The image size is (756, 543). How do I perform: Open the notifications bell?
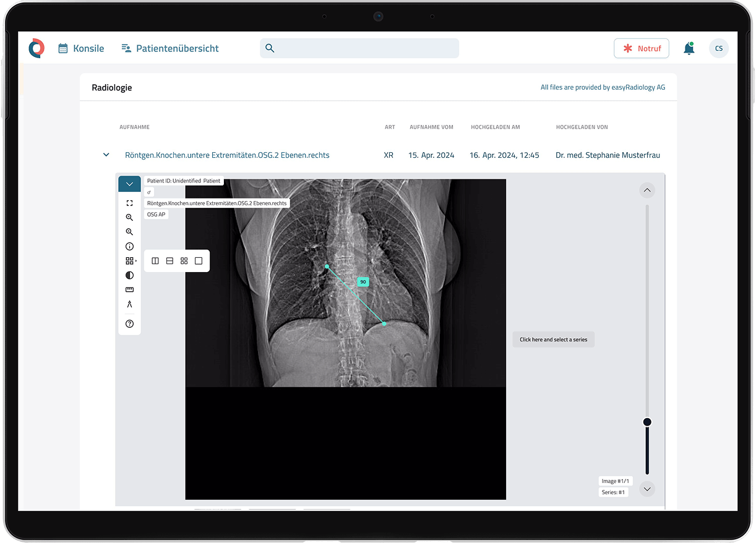[x=689, y=48]
